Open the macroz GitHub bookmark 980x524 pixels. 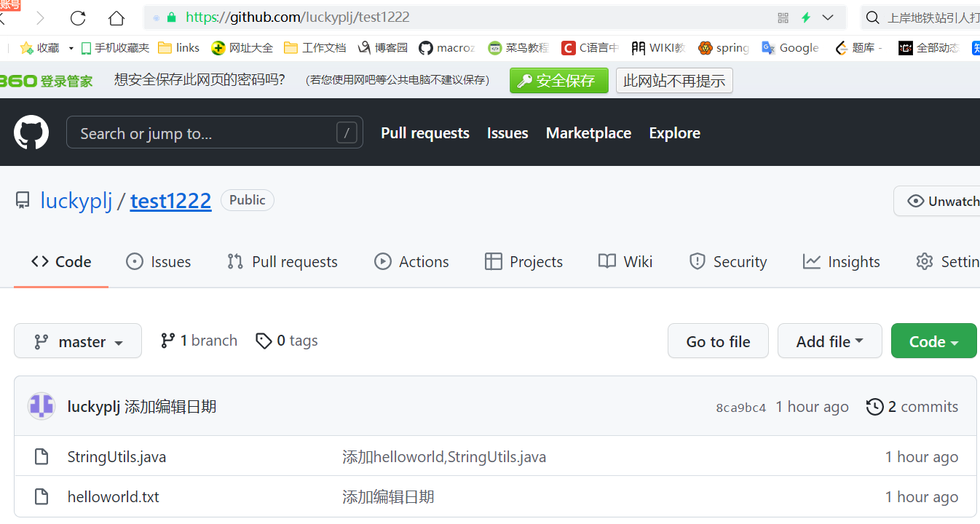pyautogui.click(x=447, y=48)
